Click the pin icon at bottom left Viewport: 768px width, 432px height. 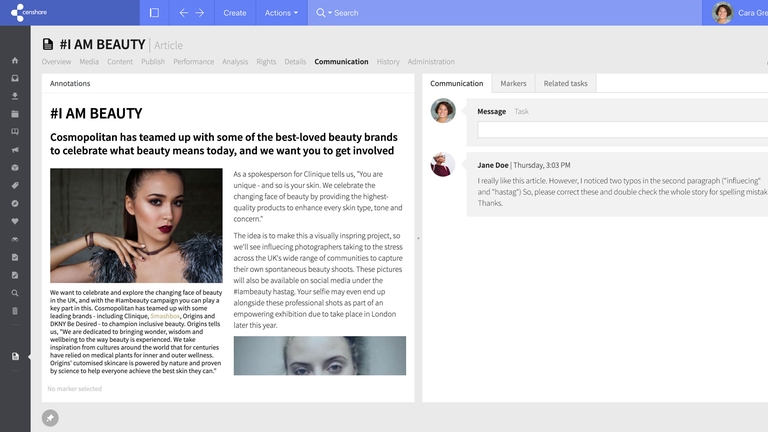pyautogui.click(x=50, y=418)
